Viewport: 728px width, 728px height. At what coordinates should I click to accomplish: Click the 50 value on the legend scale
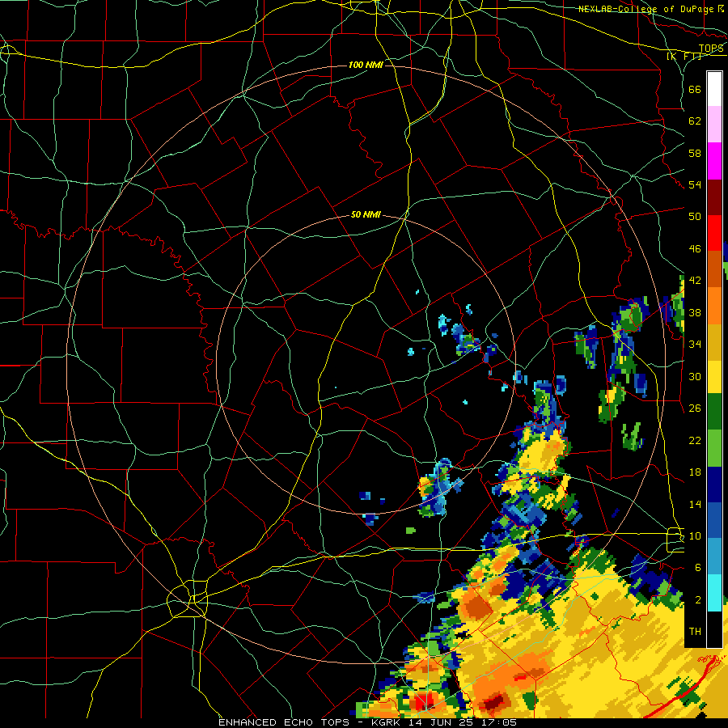[695, 216]
